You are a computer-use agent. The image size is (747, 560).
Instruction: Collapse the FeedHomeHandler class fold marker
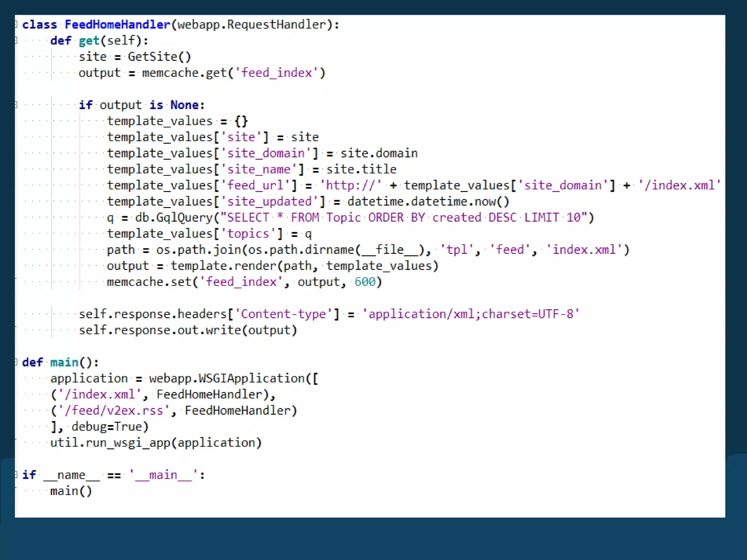16,25
